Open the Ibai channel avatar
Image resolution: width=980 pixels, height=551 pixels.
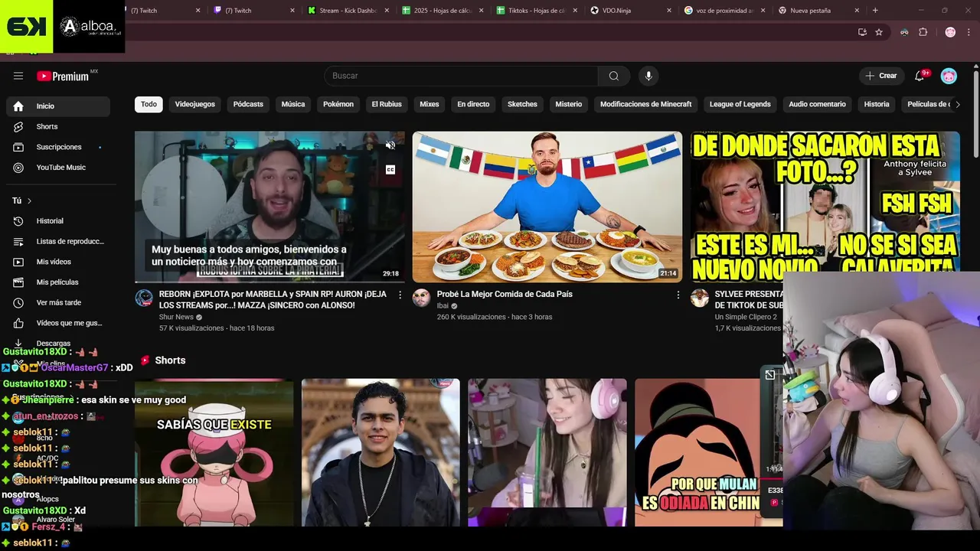click(x=421, y=298)
